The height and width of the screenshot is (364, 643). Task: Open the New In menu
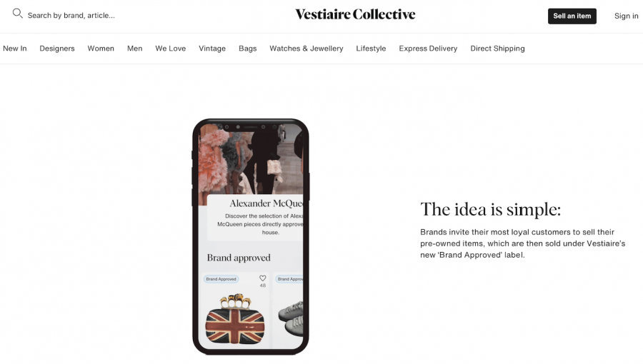(x=15, y=49)
